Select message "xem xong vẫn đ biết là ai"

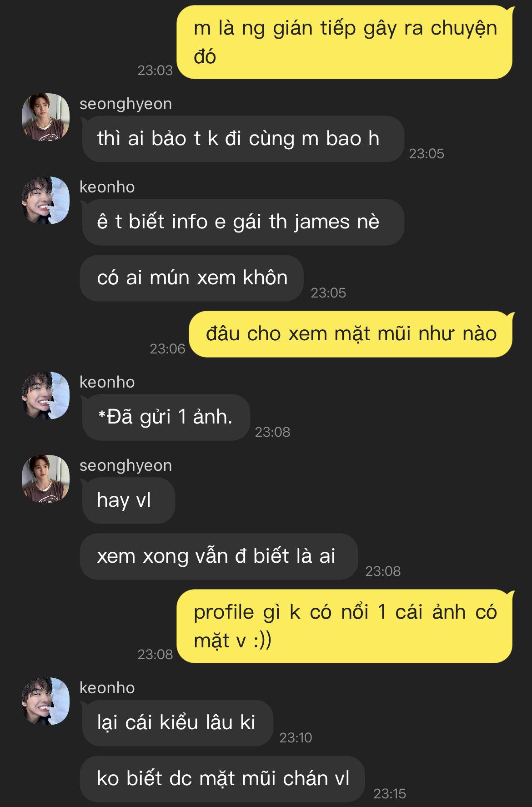tap(219, 556)
